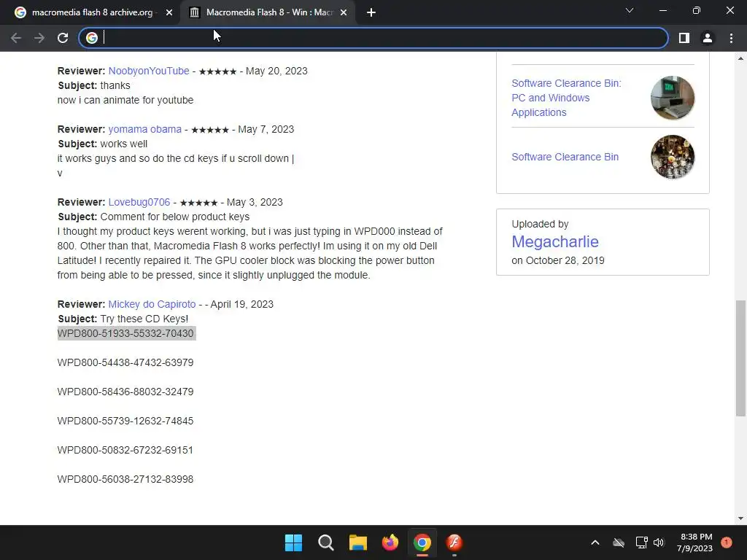This screenshot has height=560, width=747.
Task: Click the 'Try these CD Keys!' subject text
Action: pyautogui.click(x=144, y=319)
